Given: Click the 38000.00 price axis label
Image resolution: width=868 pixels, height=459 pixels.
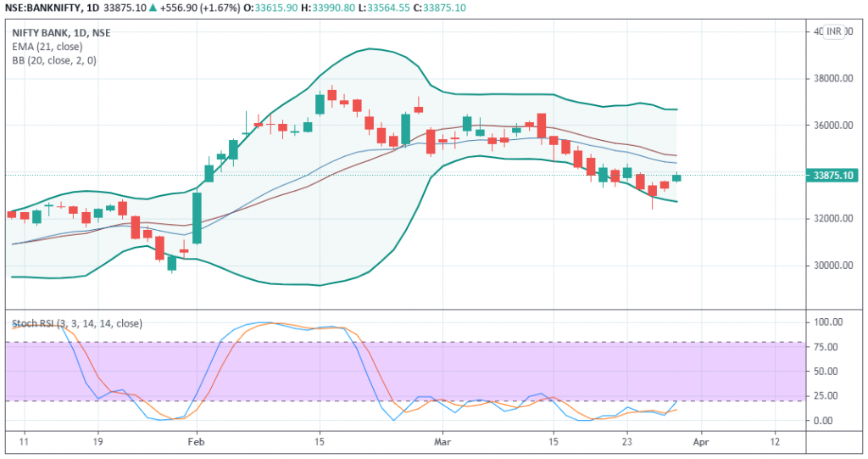Looking at the screenshot, I should coord(831,78).
